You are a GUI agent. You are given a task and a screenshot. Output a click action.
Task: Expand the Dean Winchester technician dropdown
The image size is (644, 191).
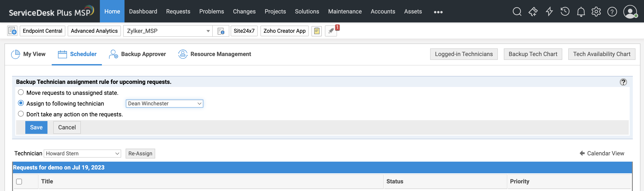[x=164, y=104]
